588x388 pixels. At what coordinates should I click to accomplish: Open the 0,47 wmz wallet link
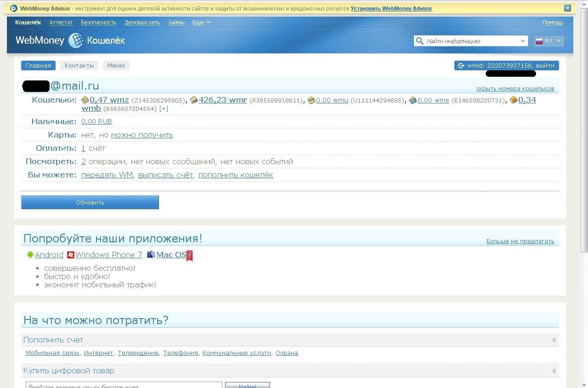(109, 100)
